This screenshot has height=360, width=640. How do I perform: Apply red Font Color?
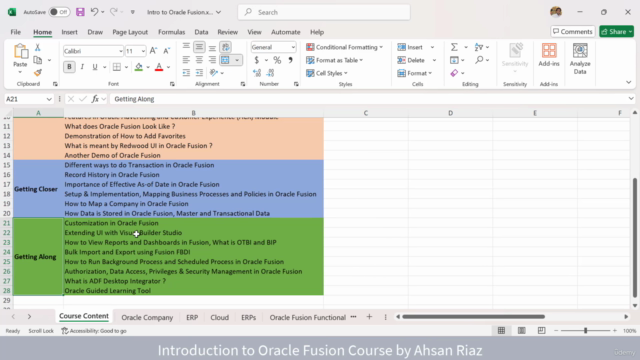click(159, 67)
